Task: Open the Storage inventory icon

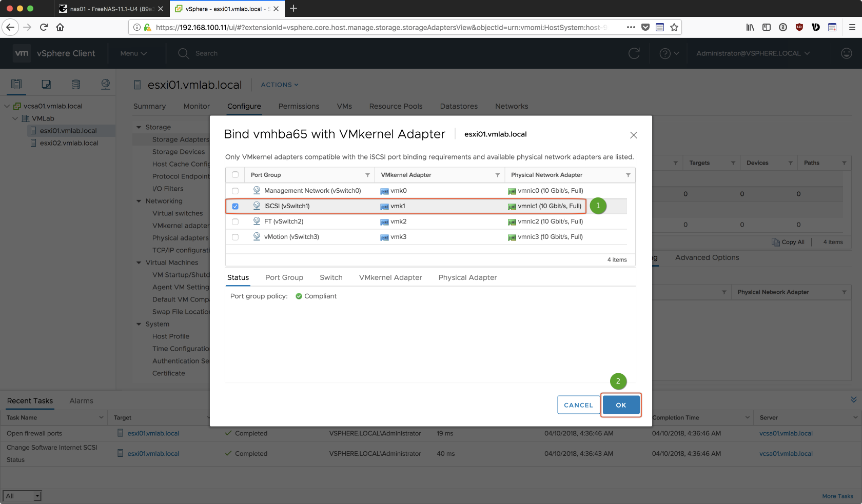Action: [x=76, y=85]
